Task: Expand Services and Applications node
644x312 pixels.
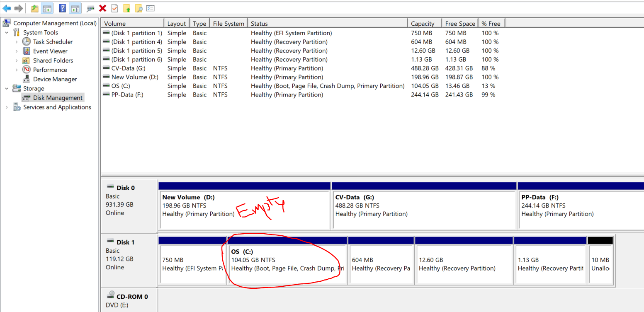Action: [7, 107]
